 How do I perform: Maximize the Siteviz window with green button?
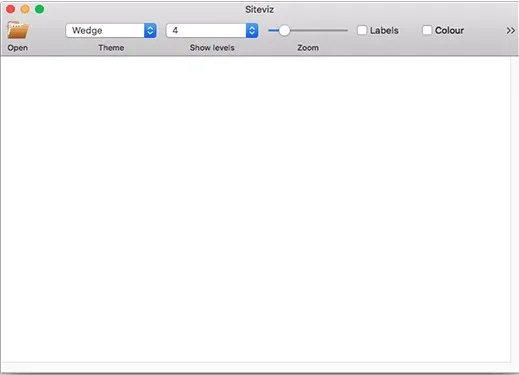pyautogui.click(x=39, y=9)
